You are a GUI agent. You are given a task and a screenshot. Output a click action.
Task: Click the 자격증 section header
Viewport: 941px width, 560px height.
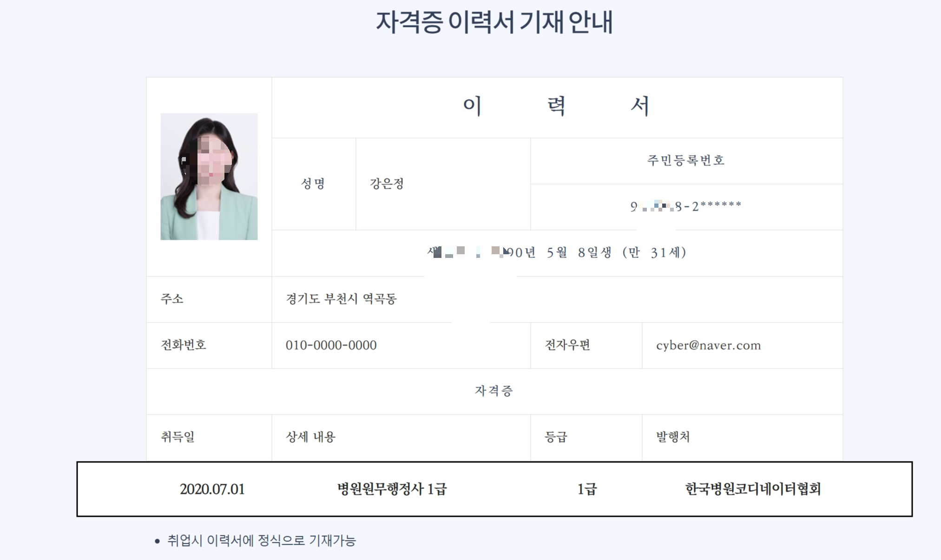pyautogui.click(x=494, y=391)
